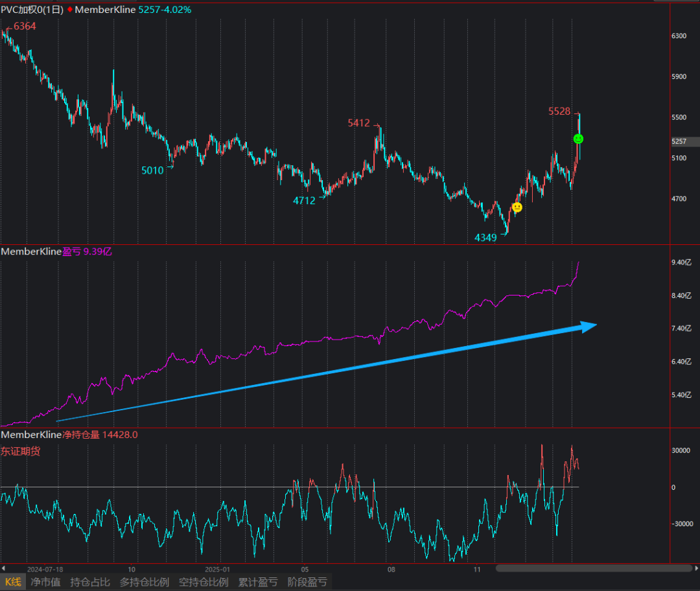Switch to the K线 tab
Viewport: 700px width, 591px height.
point(13,582)
